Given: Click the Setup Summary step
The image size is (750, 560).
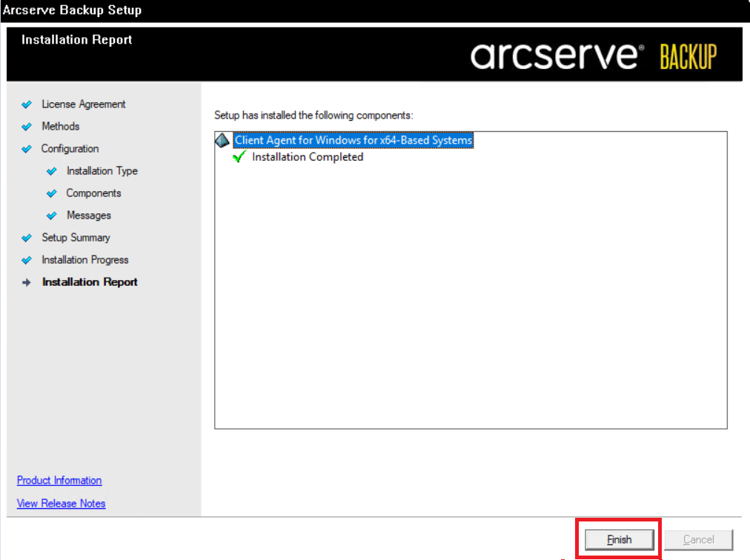Looking at the screenshot, I should pyautogui.click(x=76, y=238).
